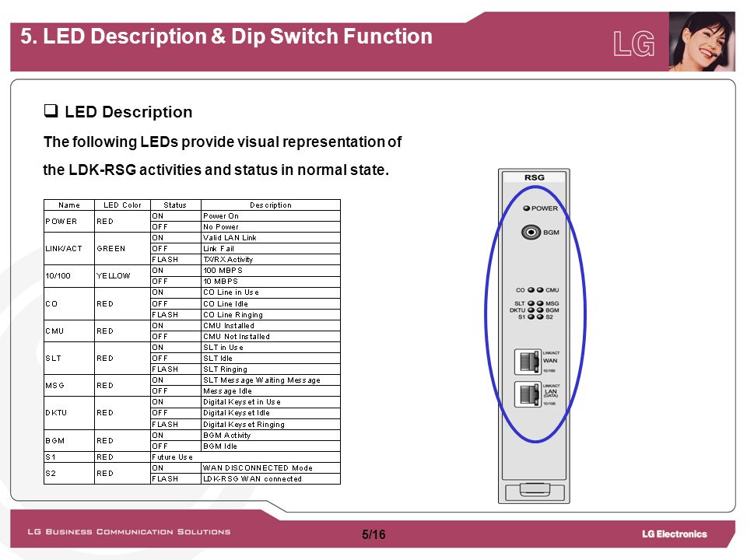
Task: Click the square bullet before LED Description
Action: (x=51, y=111)
